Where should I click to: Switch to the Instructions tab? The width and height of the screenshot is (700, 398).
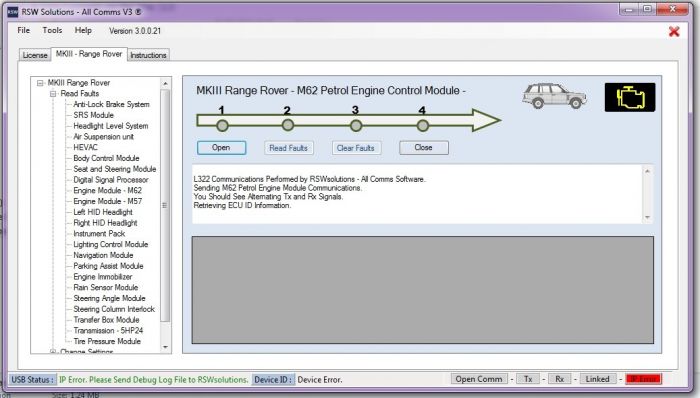(148, 55)
